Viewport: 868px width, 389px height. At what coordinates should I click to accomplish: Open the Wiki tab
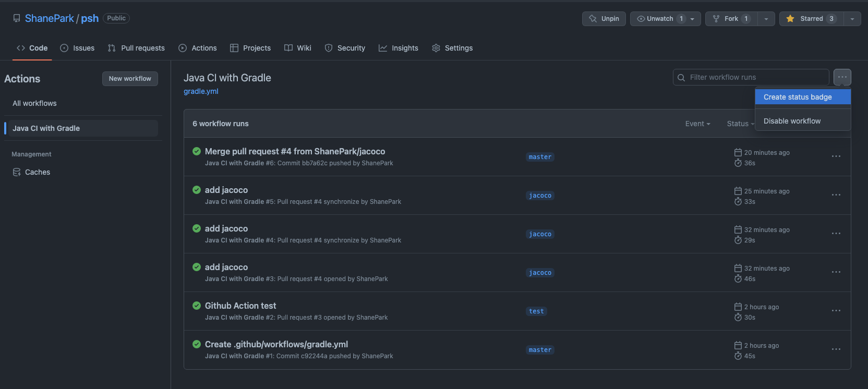tap(298, 48)
